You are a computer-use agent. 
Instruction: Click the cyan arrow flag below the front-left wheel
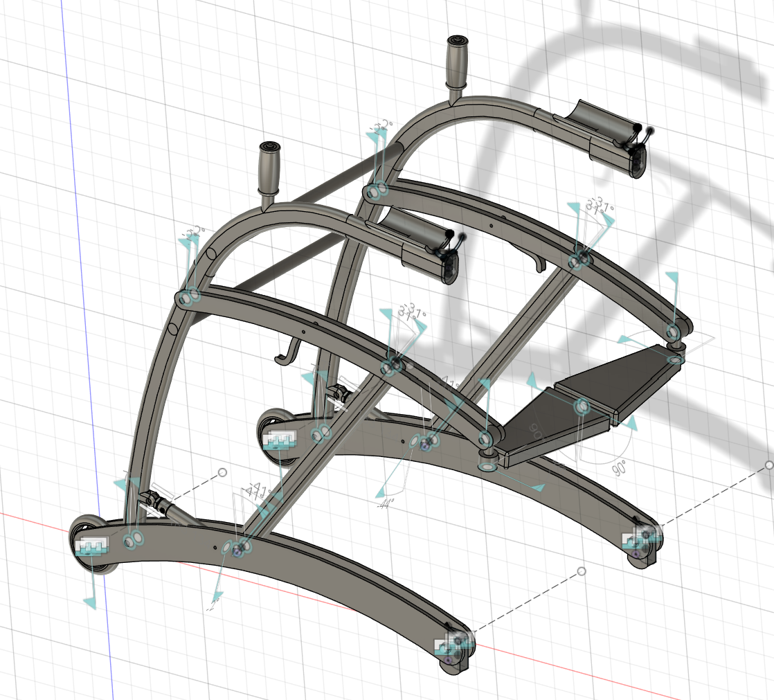tap(91, 602)
